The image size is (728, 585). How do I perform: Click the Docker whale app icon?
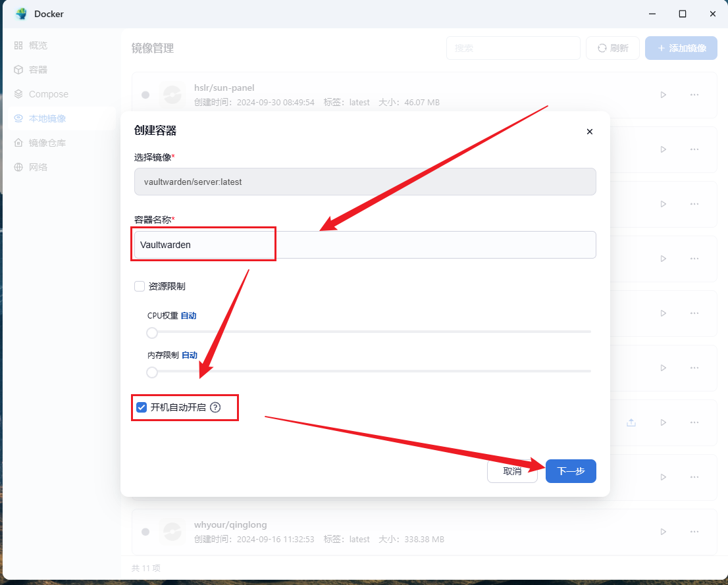click(x=21, y=14)
